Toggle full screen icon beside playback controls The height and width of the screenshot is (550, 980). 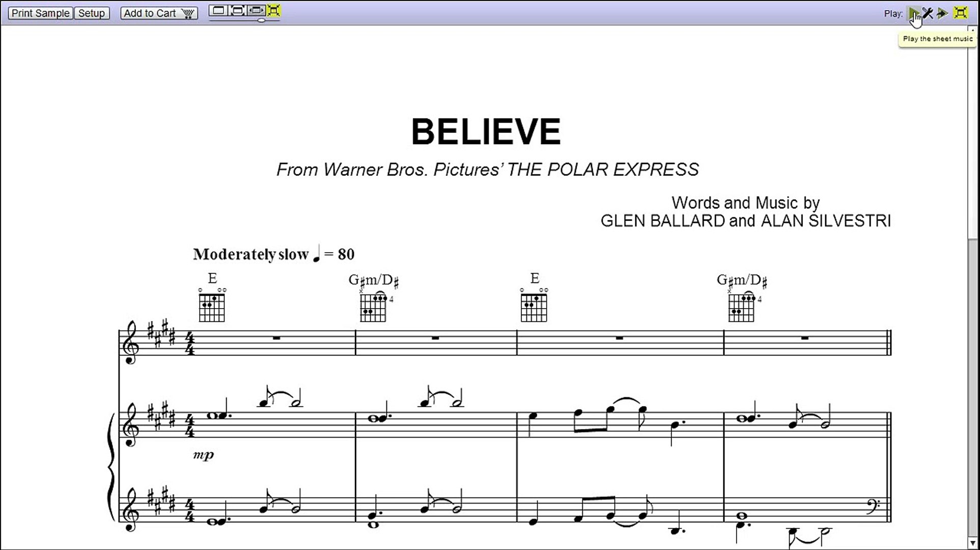pyautogui.click(x=960, y=13)
